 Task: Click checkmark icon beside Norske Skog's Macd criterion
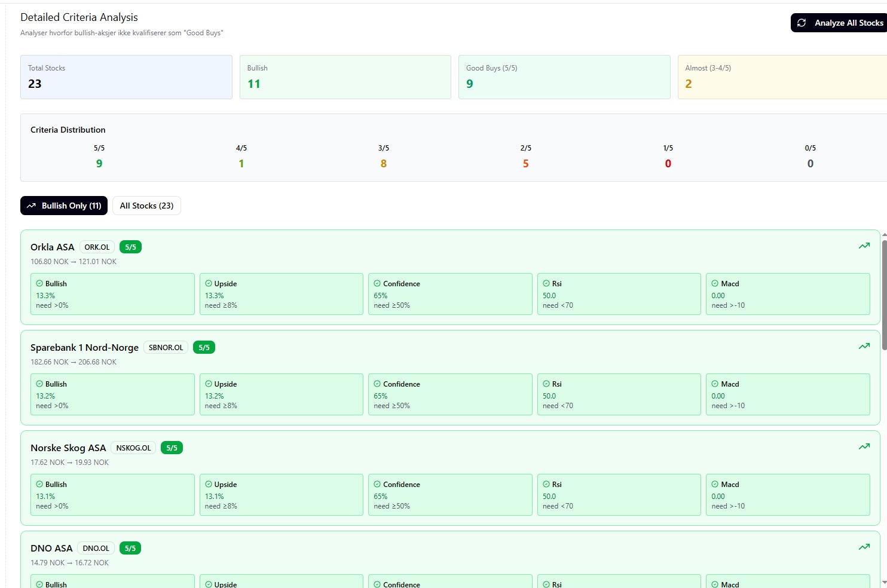click(715, 485)
